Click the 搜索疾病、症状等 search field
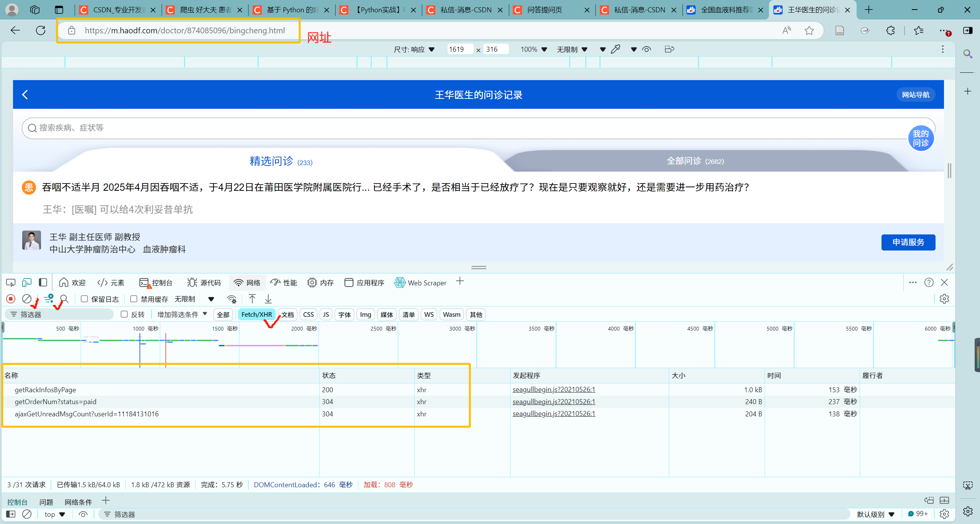 coord(478,128)
